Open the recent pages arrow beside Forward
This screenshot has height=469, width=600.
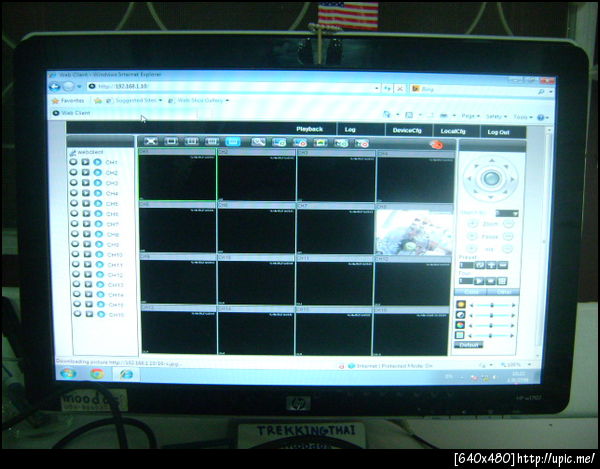[x=79, y=87]
